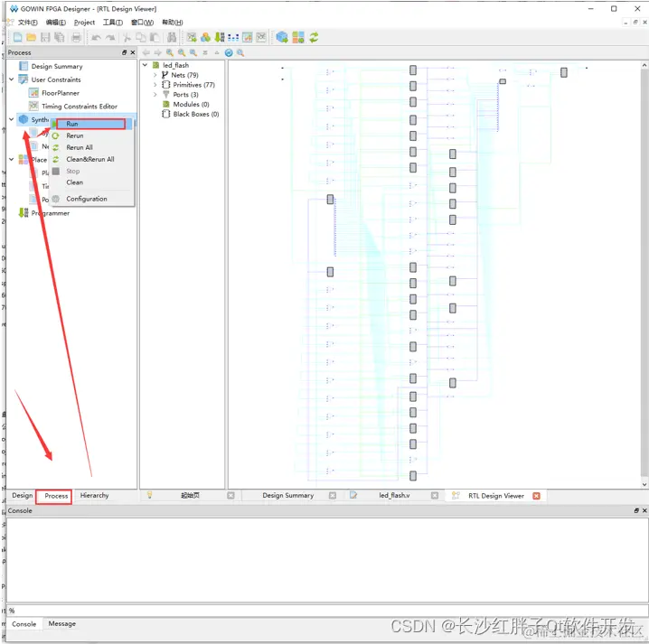The width and height of the screenshot is (649, 644).
Task: Collapse the led_flash hierarchy node
Action: click(145, 65)
